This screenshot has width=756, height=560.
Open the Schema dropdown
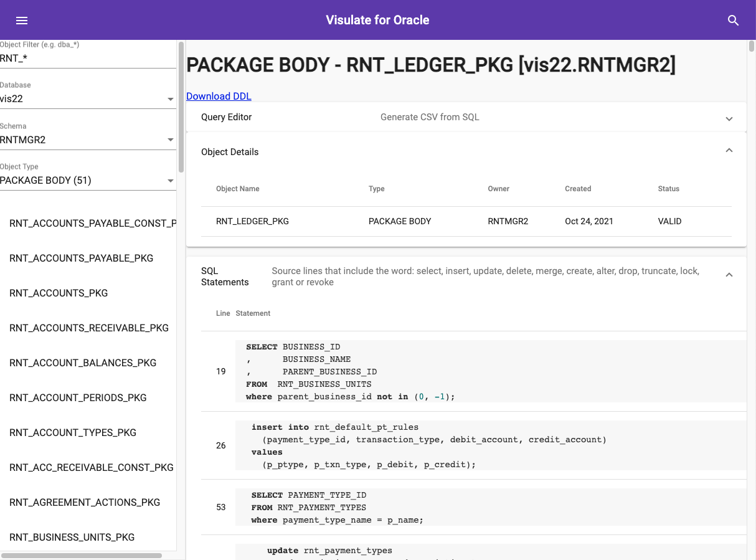(87, 140)
